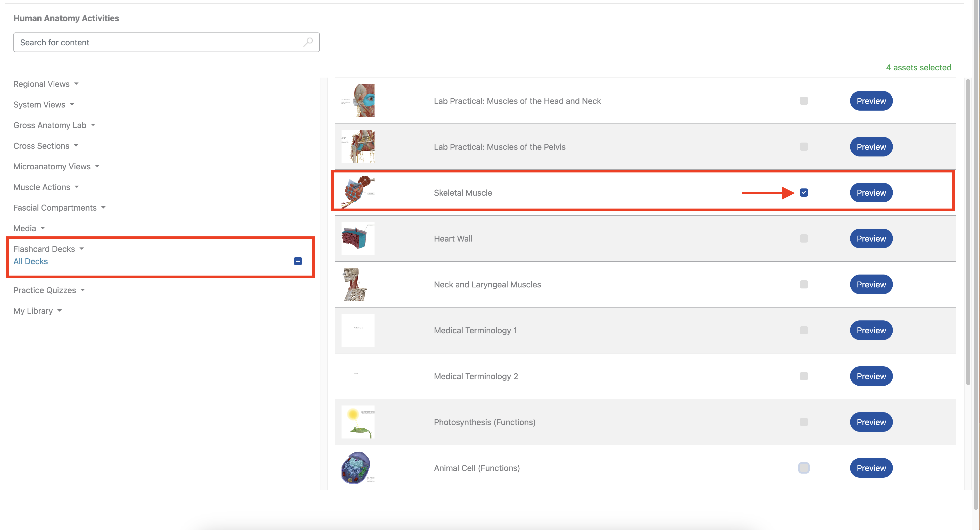The image size is (980, 530).
Task: Click the Muscles of the Pelvis thumbnail
Action: click(358, 146)
